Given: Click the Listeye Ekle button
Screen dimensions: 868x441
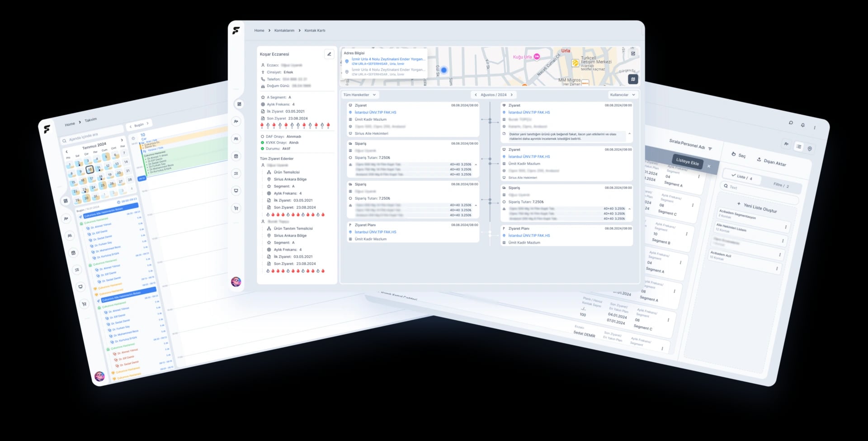Looking at the screenshot, I should coord(687,161).
